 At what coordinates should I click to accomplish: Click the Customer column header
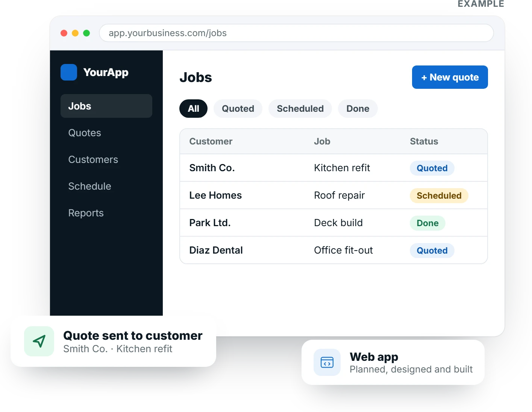(x=211, y=141)
